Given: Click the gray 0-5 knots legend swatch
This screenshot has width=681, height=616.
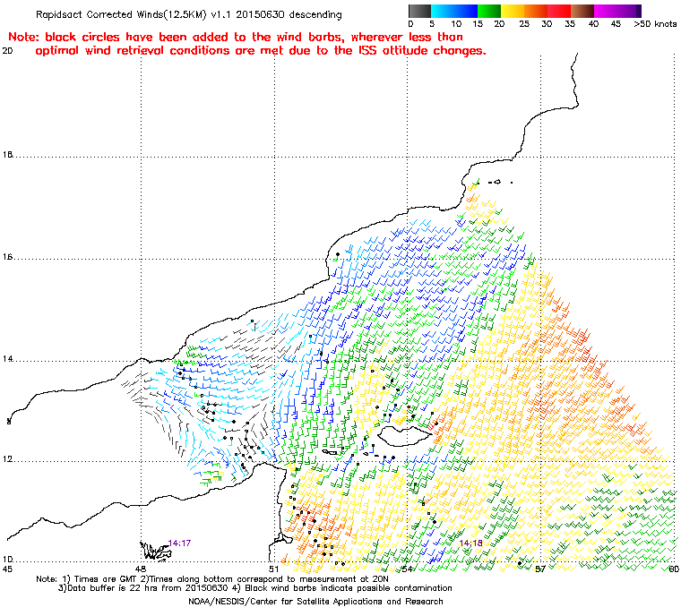Looking at the screenshot, I should pos(419,11).
